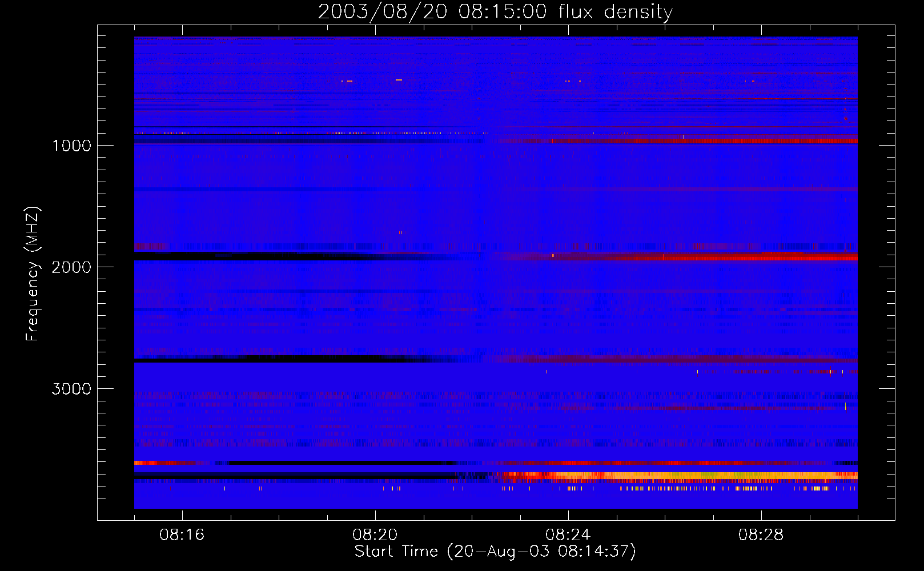Image resolution: width=924 pixels, height=571 pixels.
Task: Click the y-axis tick label 3000
Action: 71,389
